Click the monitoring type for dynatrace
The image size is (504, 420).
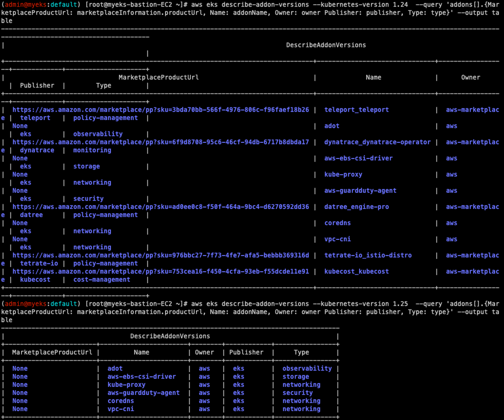pos(92,150)
